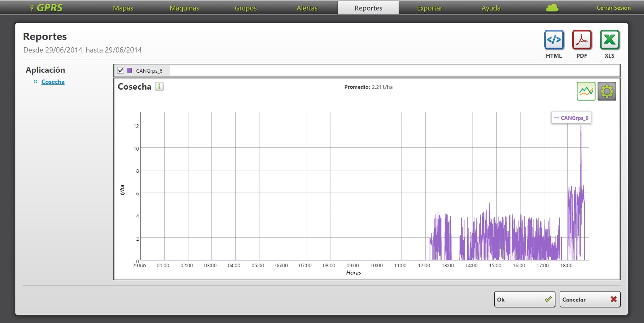Switch to the Máquinas tab
The width and height of the screenshot is (644, 323).
(184, 8)
